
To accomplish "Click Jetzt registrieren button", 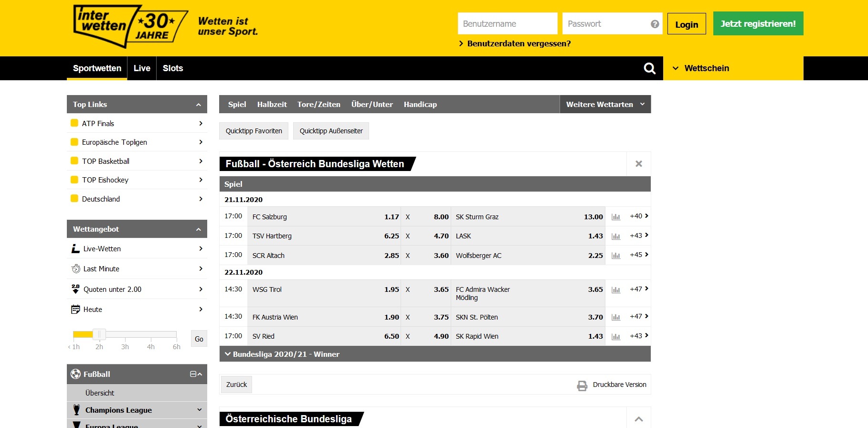I will click(x=758, y=23).
